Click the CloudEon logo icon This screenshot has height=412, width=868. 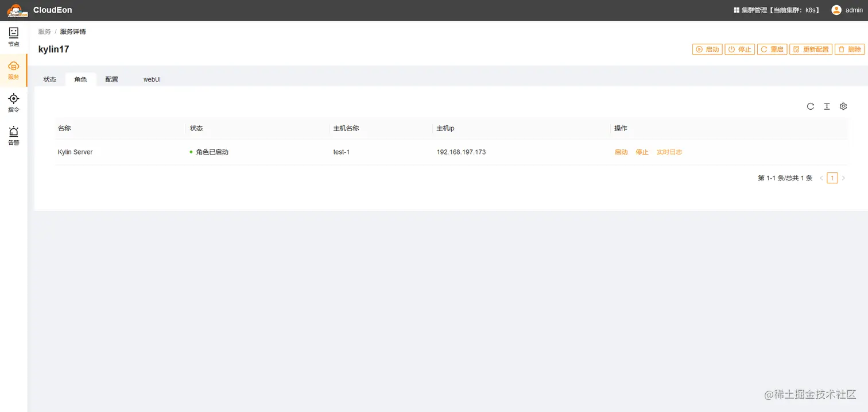click(17, 10)
